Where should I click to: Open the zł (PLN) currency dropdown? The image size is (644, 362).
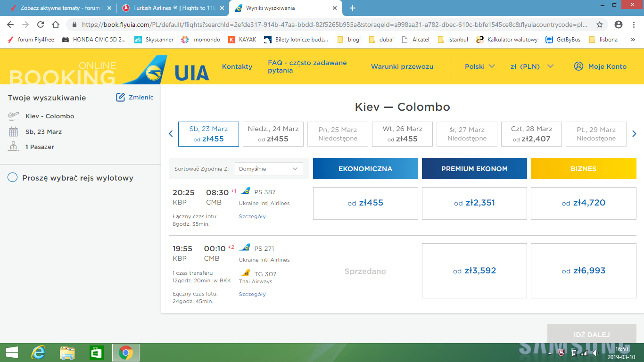tap(532, 66)
